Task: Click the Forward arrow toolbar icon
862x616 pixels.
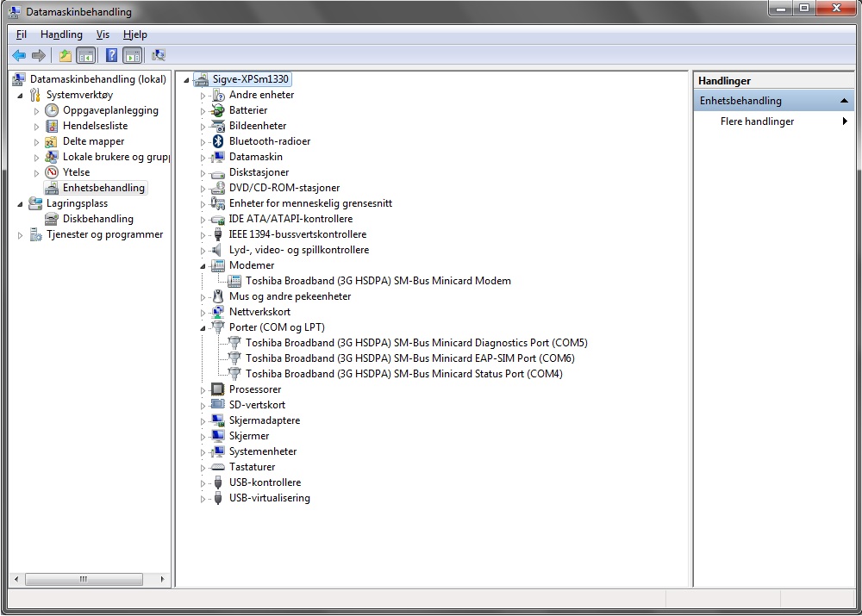Action: coord(39,55)
